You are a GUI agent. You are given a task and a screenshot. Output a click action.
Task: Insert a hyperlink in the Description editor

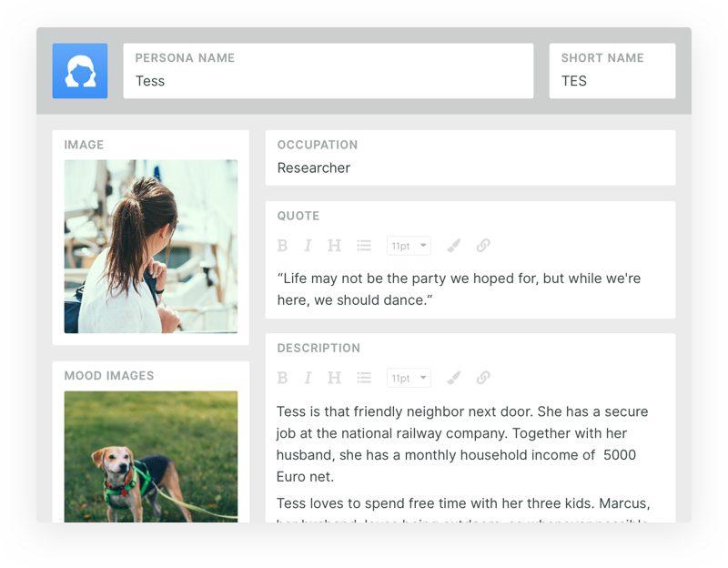[x=482, y=377]
